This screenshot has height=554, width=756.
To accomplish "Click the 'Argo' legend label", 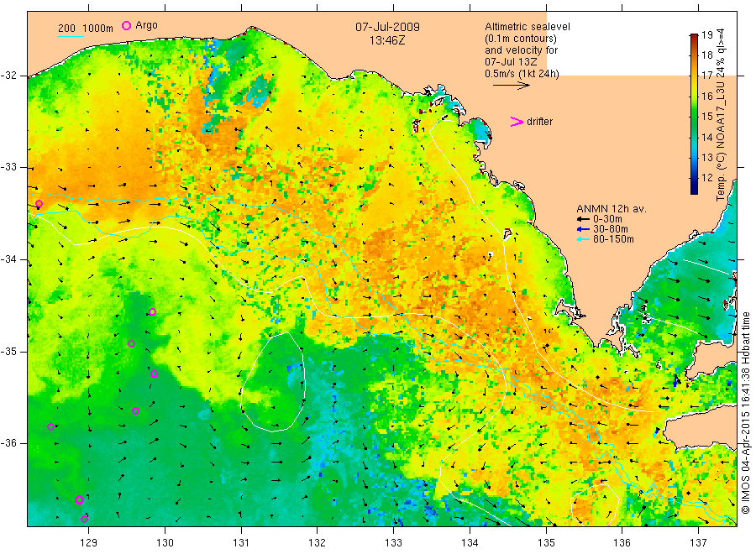I will click(146, 25).
